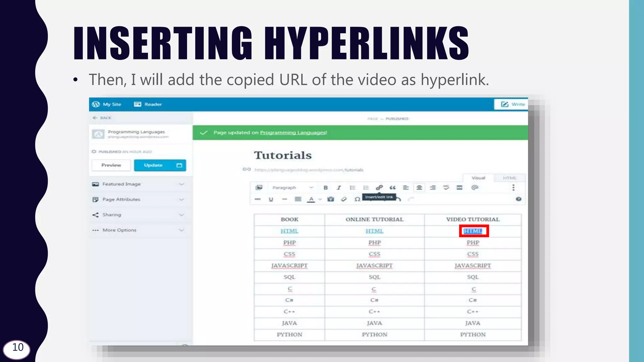This screenshot has width=644, height=362.
Task: Click the Update button
Action: (153, 165)
